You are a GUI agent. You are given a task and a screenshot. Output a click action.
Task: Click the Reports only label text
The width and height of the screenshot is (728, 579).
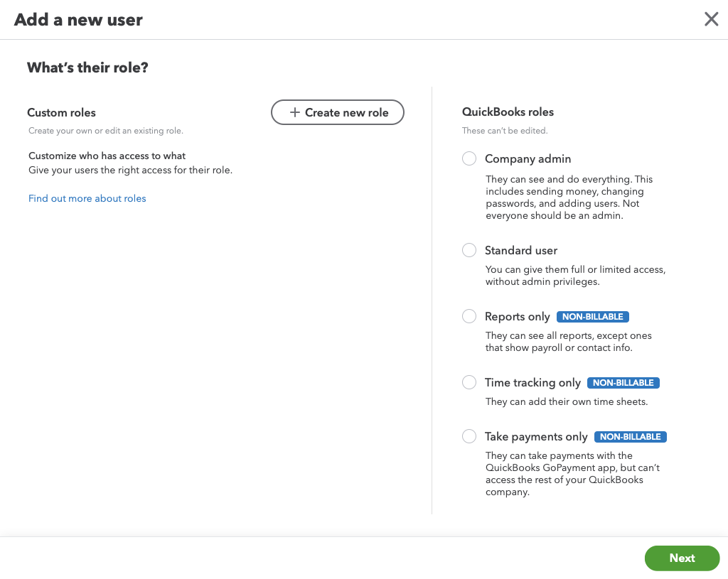518,317
